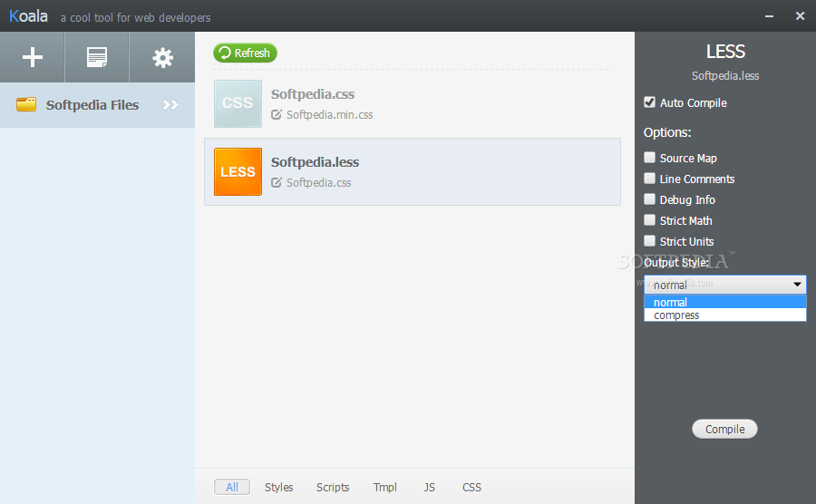
Task: Disable the Auto Compile checkbox
Action: (649, 102)
